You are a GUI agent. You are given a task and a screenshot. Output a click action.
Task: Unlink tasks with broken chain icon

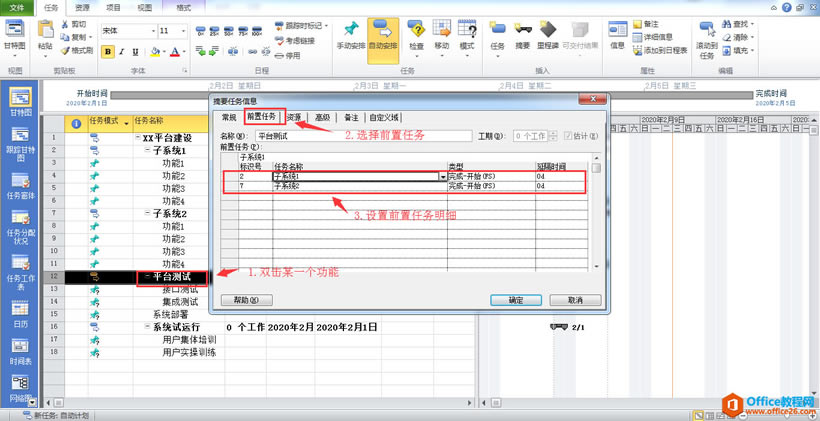tap(266, 51)
